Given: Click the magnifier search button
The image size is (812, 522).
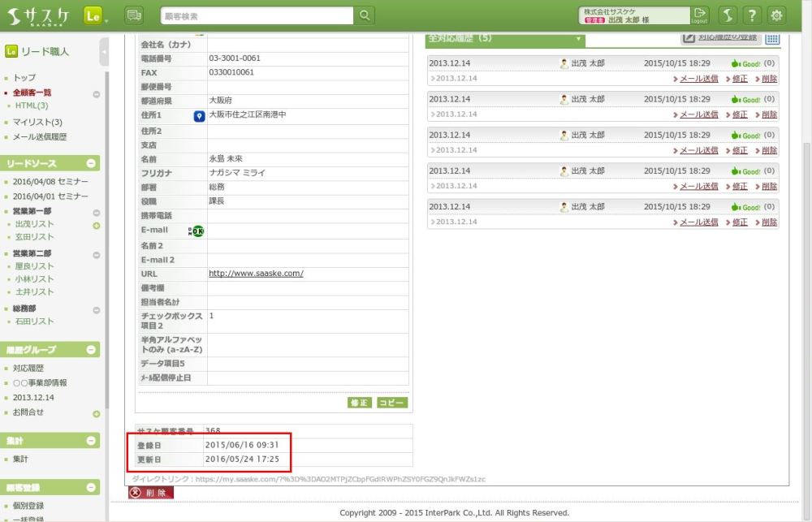Looking at the screenshot, I should click(x=365, y=15).
